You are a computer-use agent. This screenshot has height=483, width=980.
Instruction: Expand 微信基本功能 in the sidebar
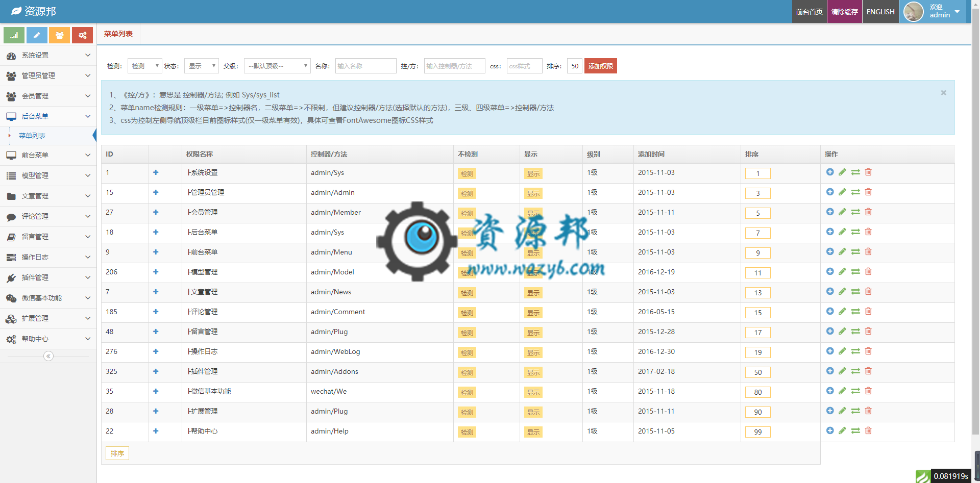point(48,298)
